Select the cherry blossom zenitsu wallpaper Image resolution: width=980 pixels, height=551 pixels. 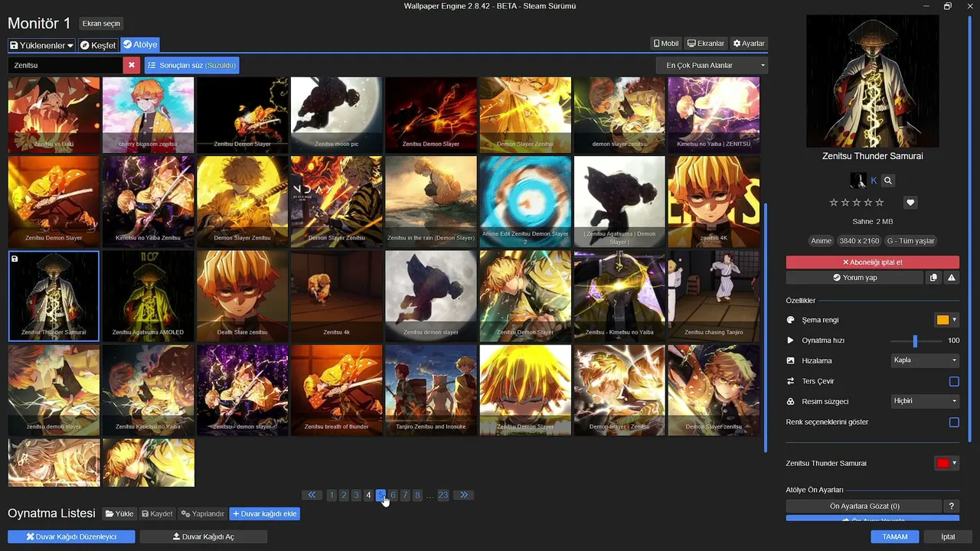pyautogui.click(x=148, y=115)
